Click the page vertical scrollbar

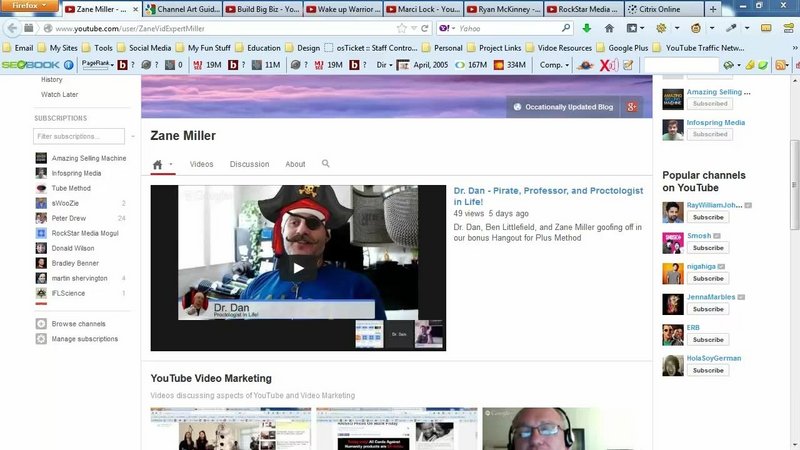794,185
